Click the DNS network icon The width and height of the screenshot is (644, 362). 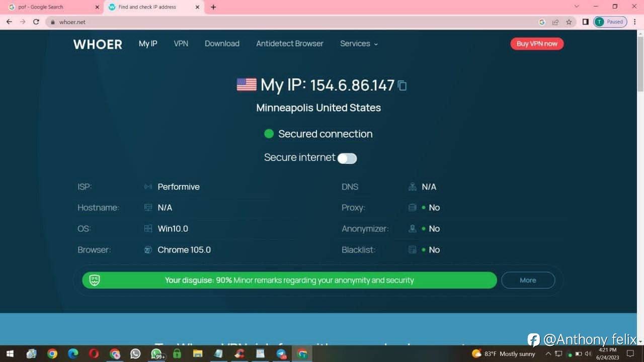tap(413, 187)
